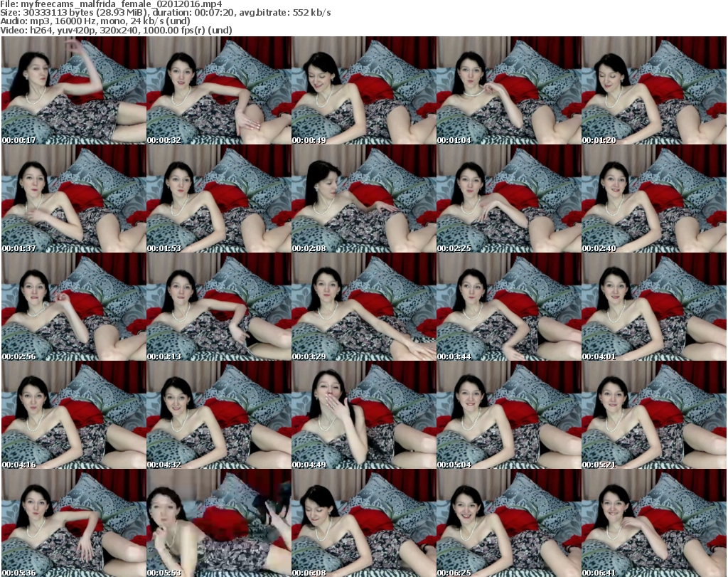Select the thumbnail frame stamped 00:00:17
This screenshot has height=577, width=728.
click(74, 90)
